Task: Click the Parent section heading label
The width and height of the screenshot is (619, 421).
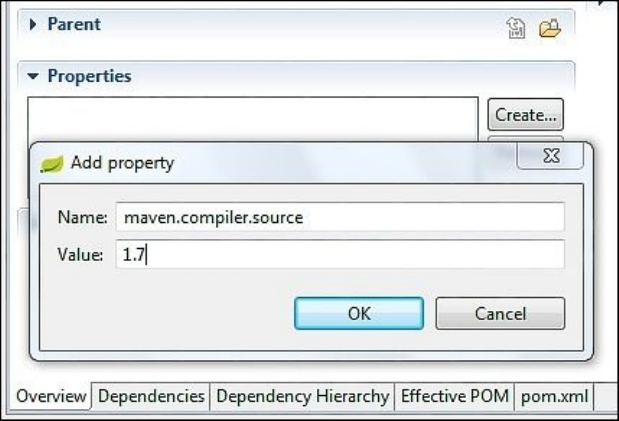Action: 74,24
